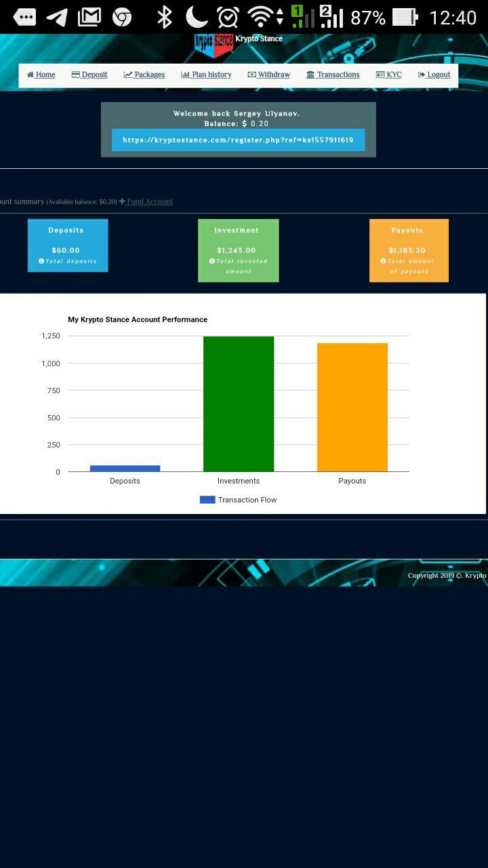Select the orange Payouts summary card

[x=409, y=250]
